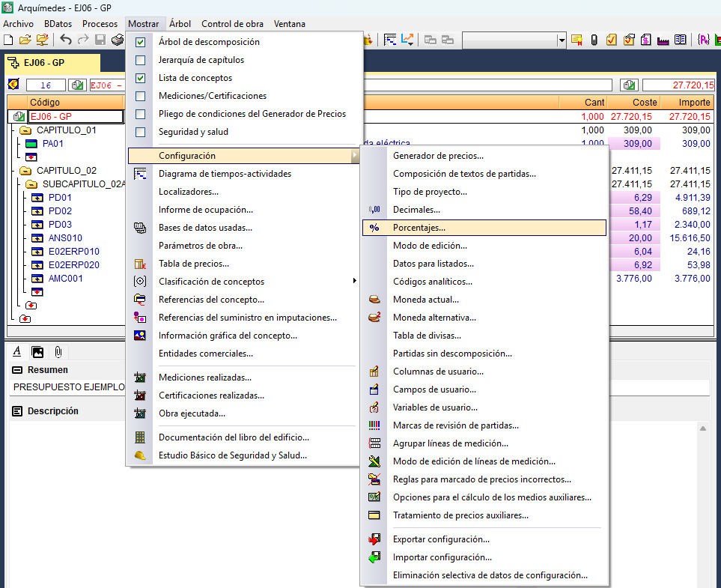
Task: Choose Exportar configuración... entry
Action: point(441,539)
